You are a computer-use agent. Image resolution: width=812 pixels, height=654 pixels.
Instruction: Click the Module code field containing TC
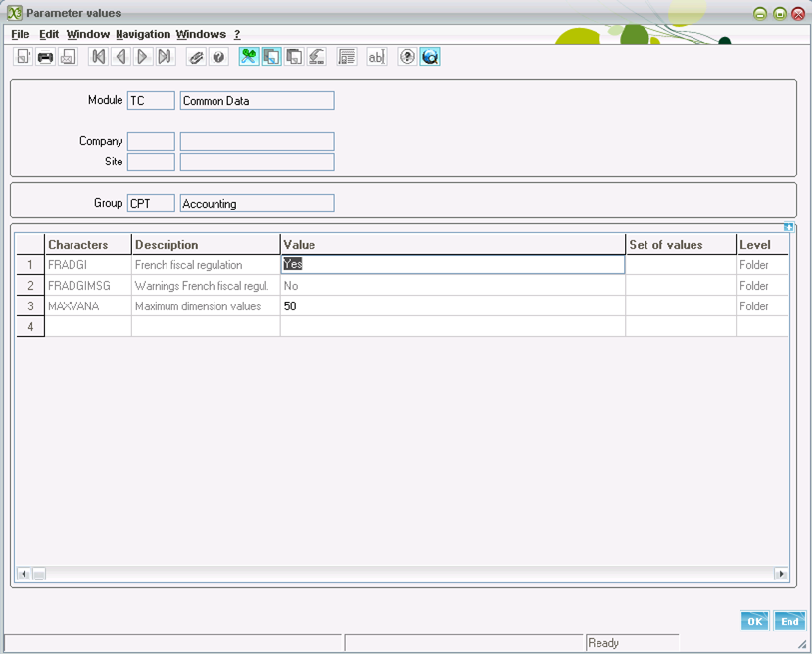pos(151,100)
